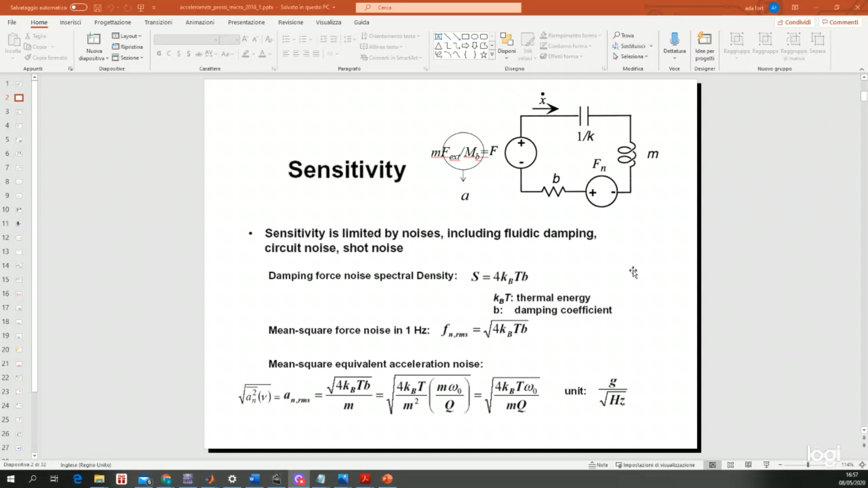Switch to reading view icon
Viewport: 868px width, 488px height.
(x=748, y=465)
